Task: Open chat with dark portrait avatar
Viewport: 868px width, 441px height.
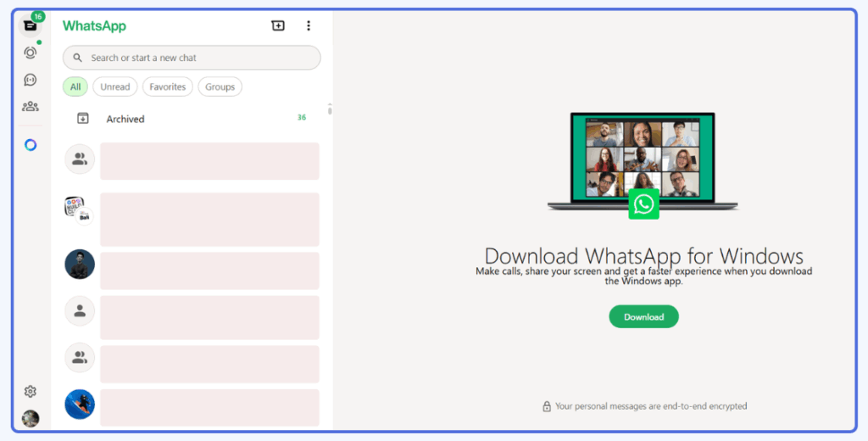Action: (80, 264)
